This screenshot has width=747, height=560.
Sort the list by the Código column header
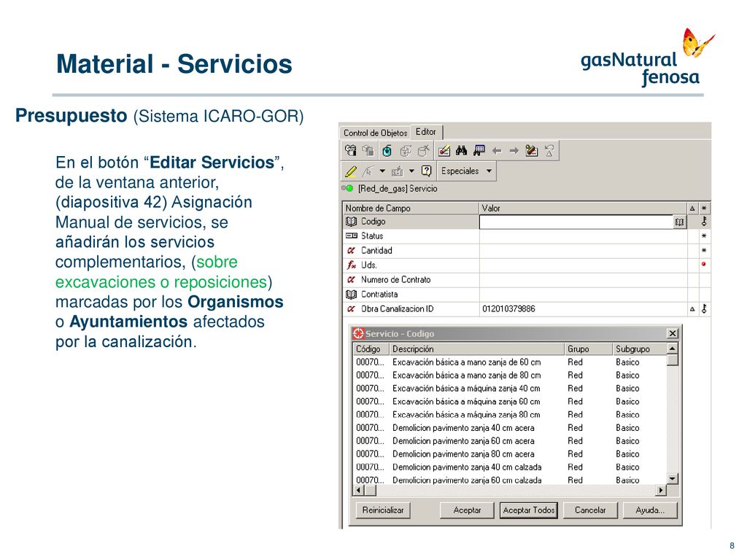371,349
